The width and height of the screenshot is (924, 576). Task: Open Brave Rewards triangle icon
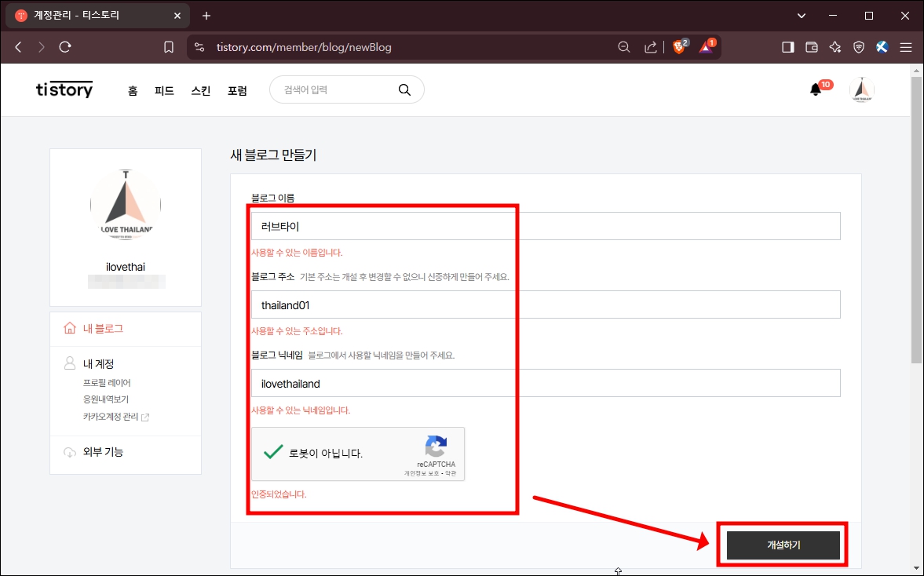tap(705, 47)
